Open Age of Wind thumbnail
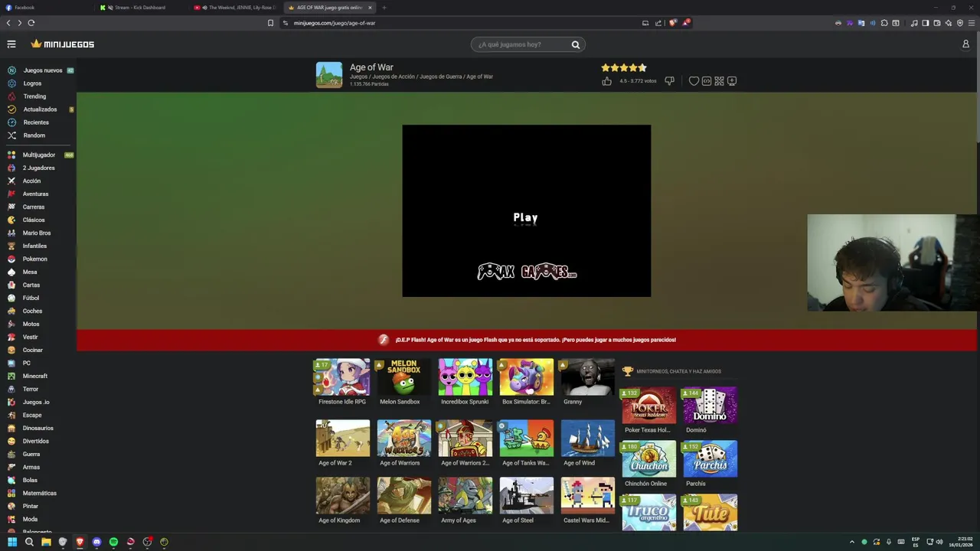Screen dimensions: 980x551 pyautogui.click(x=587, y=439)
